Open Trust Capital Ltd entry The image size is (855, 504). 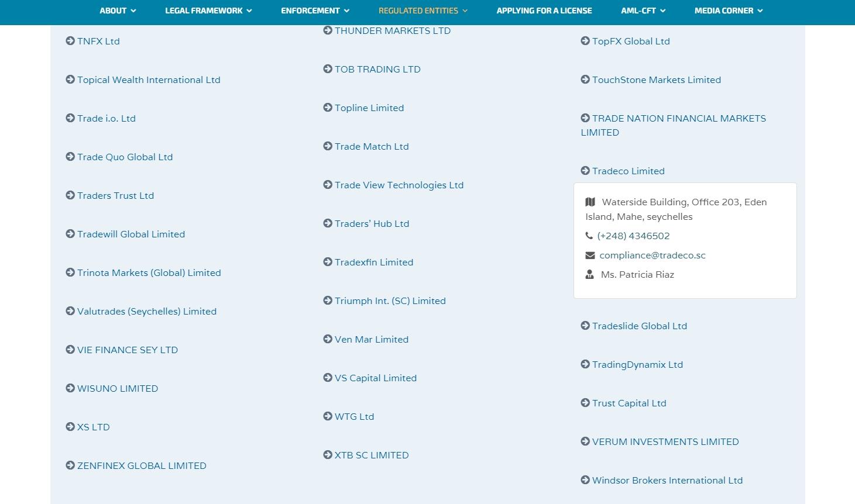coord(629,403)
